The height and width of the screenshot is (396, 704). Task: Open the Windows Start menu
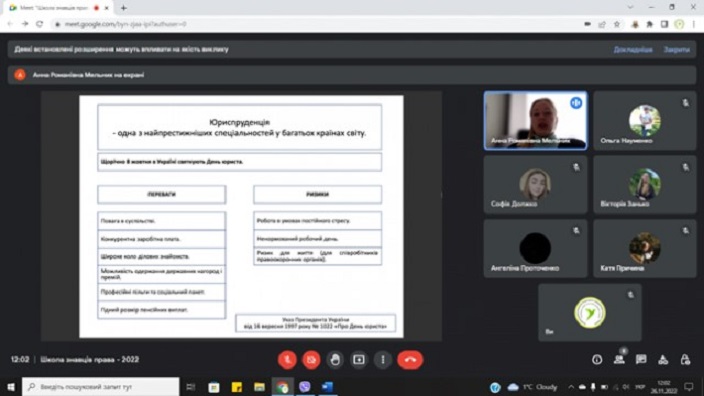10,387
